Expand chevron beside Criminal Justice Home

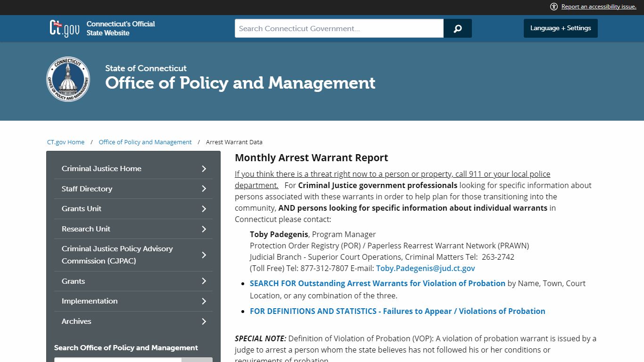pos(204,169)
